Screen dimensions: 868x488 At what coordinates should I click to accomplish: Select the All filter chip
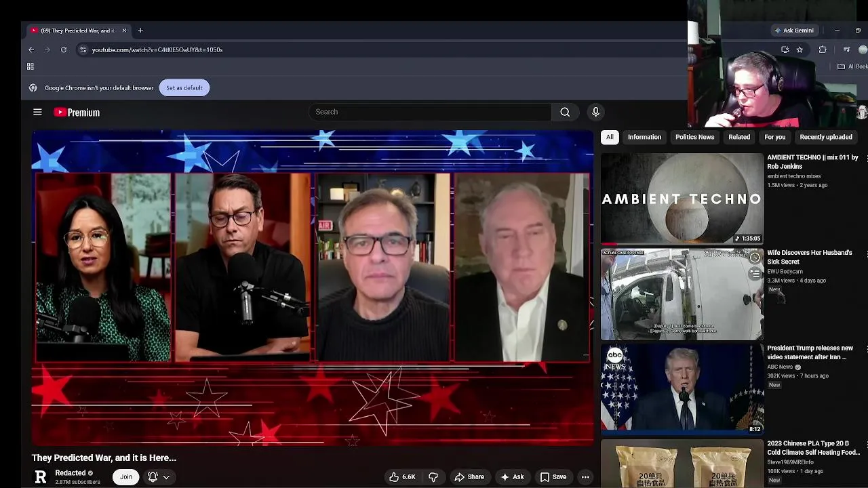click(610, 137)
